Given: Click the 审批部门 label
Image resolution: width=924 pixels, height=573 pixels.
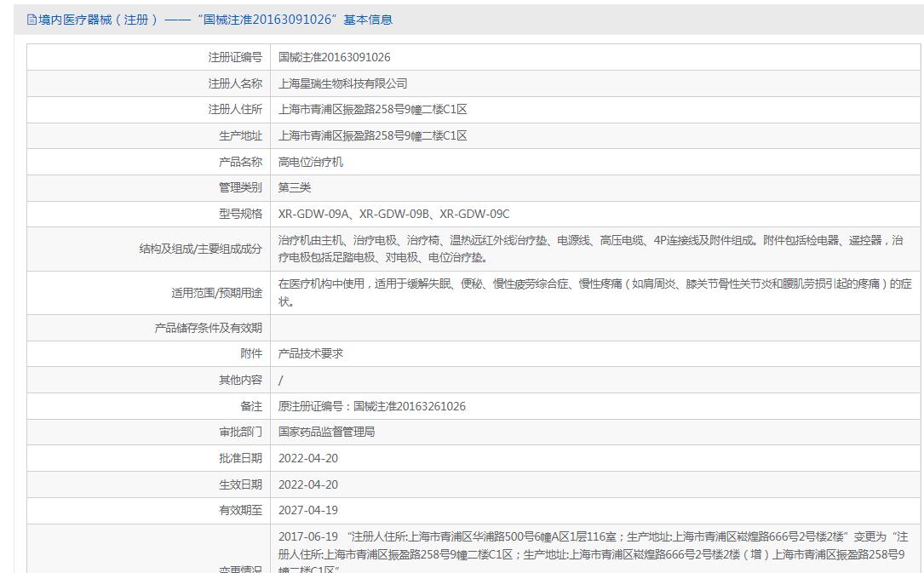Looking at the screenshot, I should (240, 432).
